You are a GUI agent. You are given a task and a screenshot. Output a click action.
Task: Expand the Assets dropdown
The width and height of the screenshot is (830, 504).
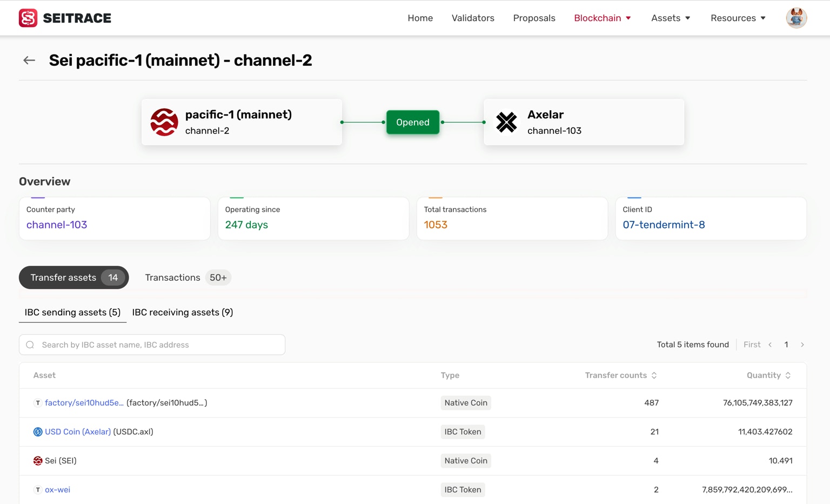coord(670,18)
